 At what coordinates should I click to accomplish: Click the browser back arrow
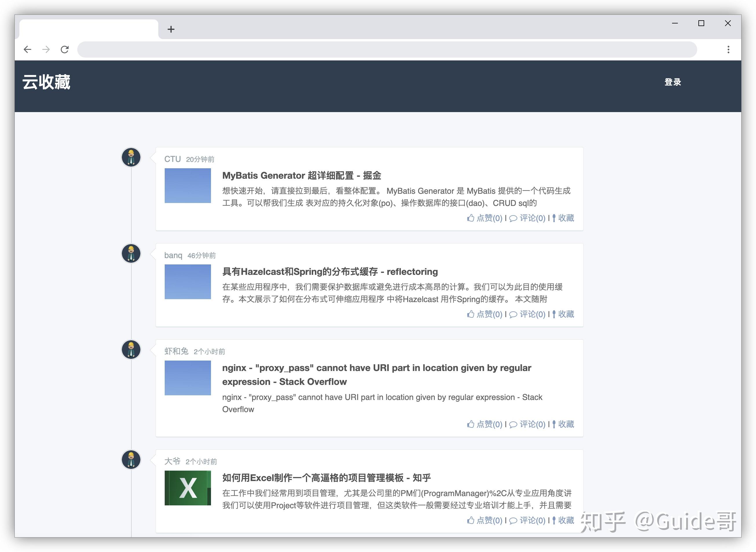(27, 49)
